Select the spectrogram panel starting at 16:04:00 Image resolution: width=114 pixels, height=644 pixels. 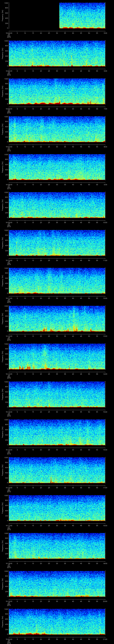[x=57, y=16]
